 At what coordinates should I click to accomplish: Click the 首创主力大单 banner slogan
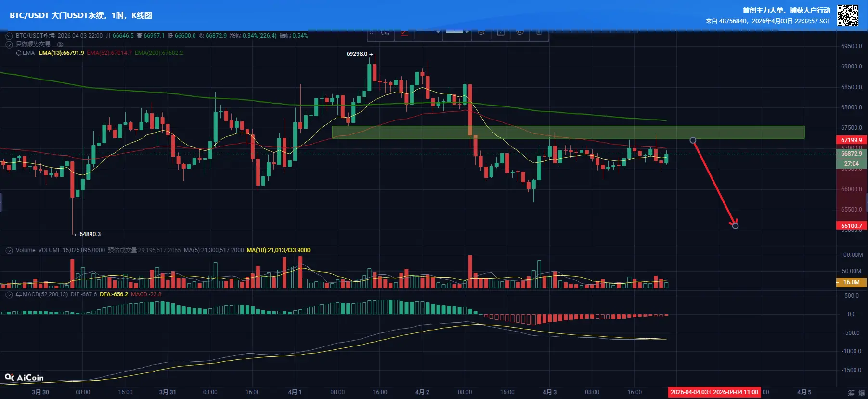tap(787, 10)
